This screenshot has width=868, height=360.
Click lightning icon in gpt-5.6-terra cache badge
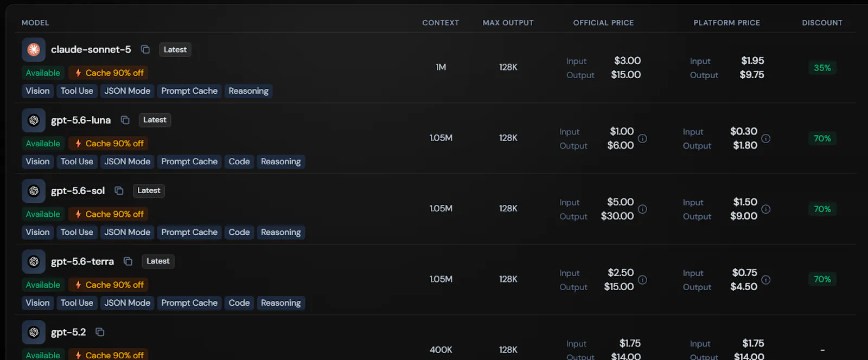(78, 285)
